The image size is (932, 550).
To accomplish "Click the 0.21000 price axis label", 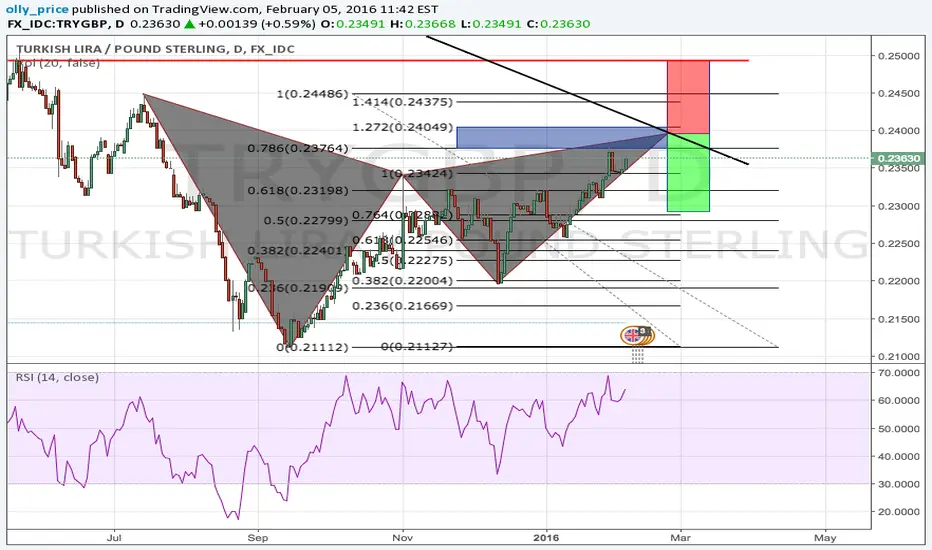I will click(x=899, y=357).
